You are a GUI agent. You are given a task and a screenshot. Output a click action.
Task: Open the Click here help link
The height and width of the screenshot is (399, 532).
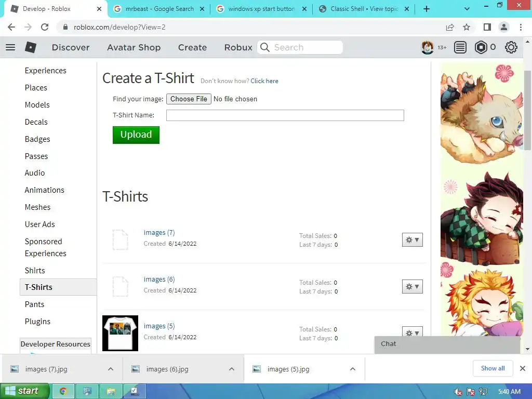point(264,81)
